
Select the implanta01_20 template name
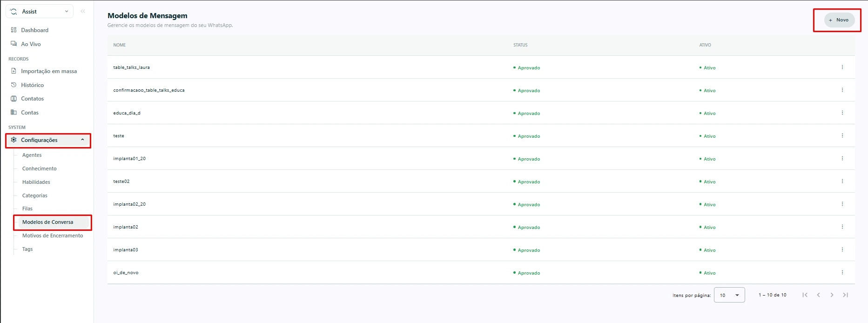click(129, 159)
